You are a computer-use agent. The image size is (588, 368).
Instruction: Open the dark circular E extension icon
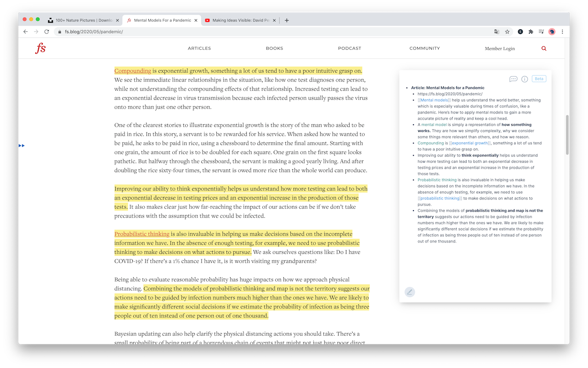(x=520, y=32)
